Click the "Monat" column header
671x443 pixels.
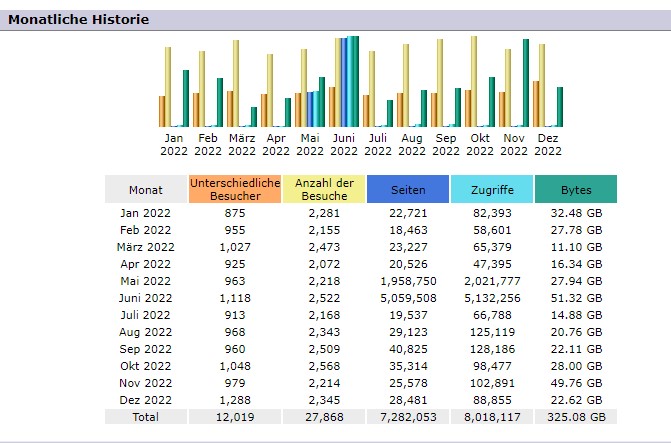(x=145, y=189)
